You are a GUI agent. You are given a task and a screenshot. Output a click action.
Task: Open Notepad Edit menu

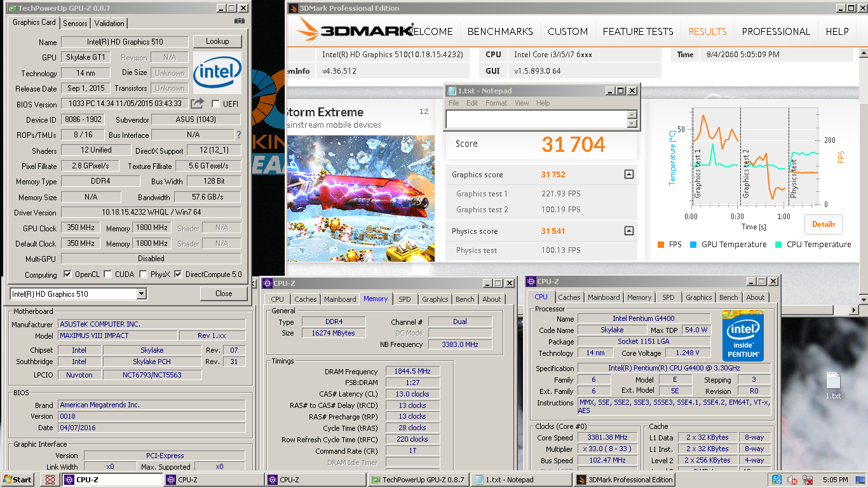point(472,103)
